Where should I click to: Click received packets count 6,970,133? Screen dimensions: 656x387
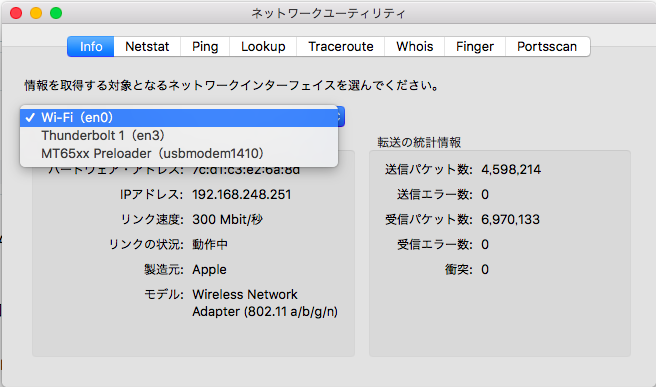tap(510, 220)
